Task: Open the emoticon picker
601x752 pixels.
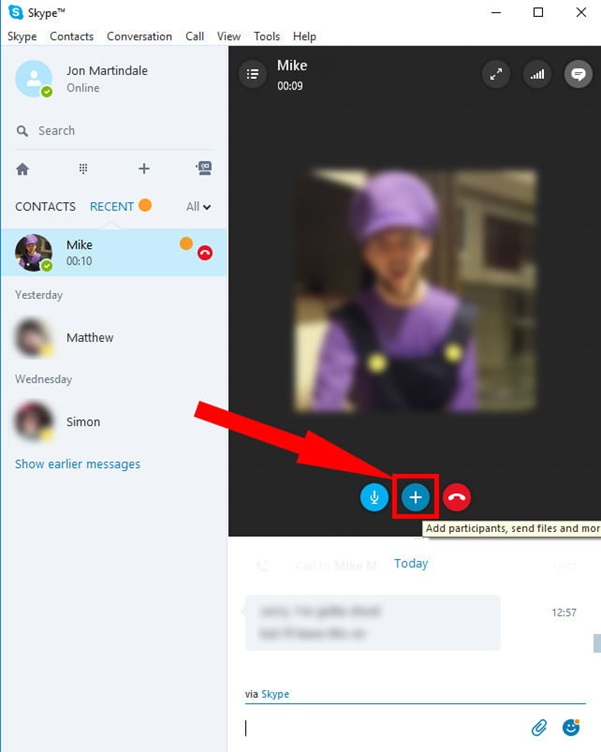Action: click(x=571, y=727)
